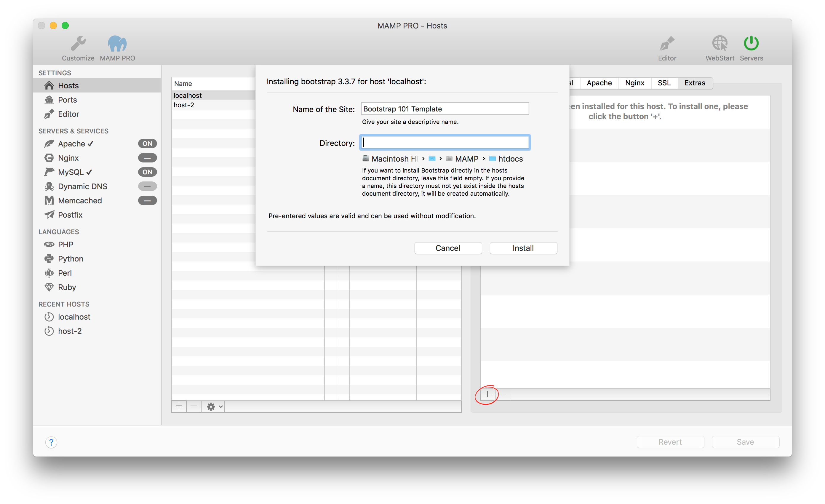Open the Editor pen icon in toolbar
This screenshot has height=504, width=825.
pyautogui.click(x=667, y=44)
